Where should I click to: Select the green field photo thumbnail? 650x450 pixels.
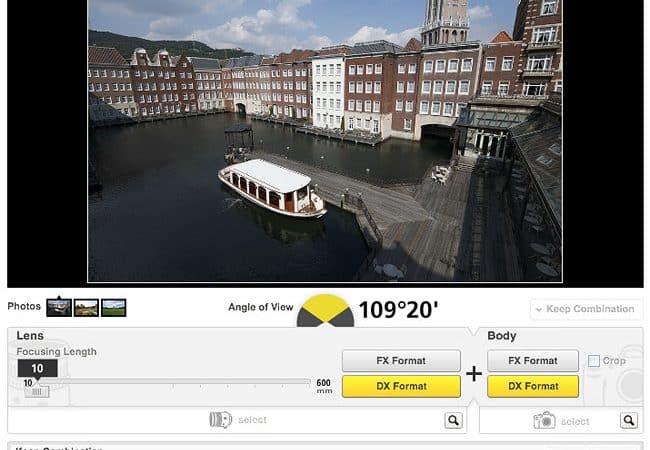click(x=114, y=307)
